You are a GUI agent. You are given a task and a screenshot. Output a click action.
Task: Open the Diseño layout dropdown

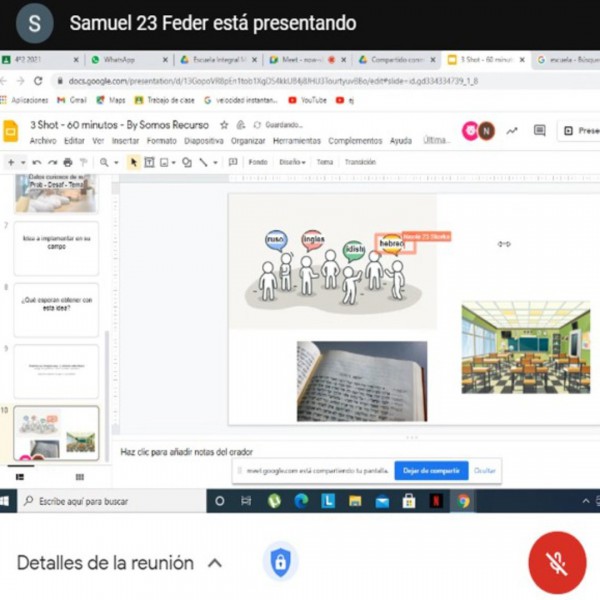pyautogui.click(x=292, y=162)
